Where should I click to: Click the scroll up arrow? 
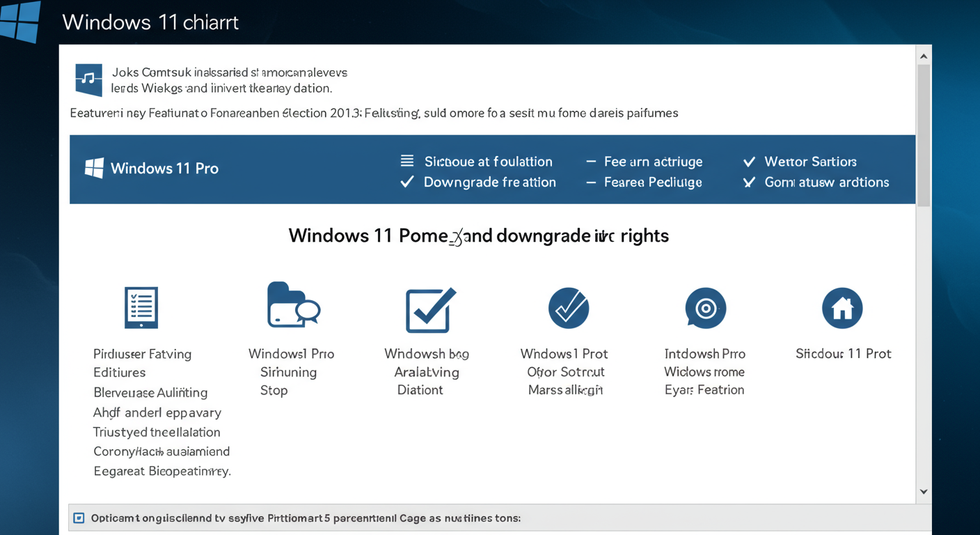tap(924, 56)
